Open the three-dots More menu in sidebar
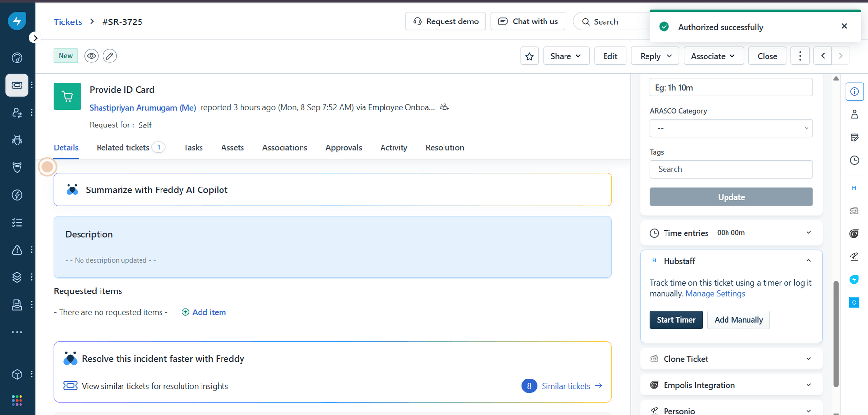868x415 pixels. (17, 332)
